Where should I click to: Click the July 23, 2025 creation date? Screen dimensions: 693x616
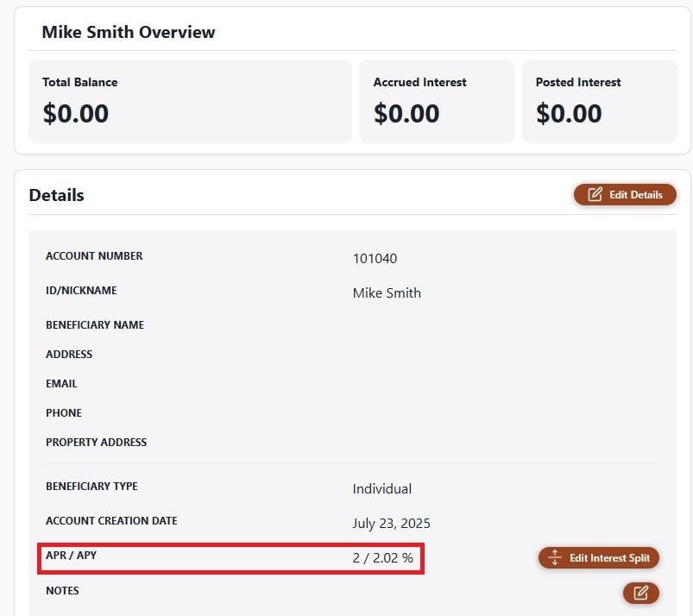tap(391, 523)
